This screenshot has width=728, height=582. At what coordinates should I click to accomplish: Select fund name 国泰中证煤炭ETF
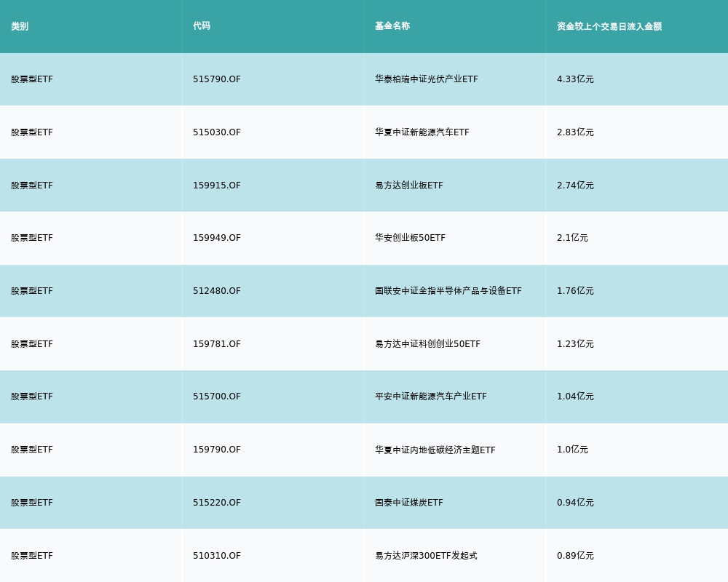[409, 503]
